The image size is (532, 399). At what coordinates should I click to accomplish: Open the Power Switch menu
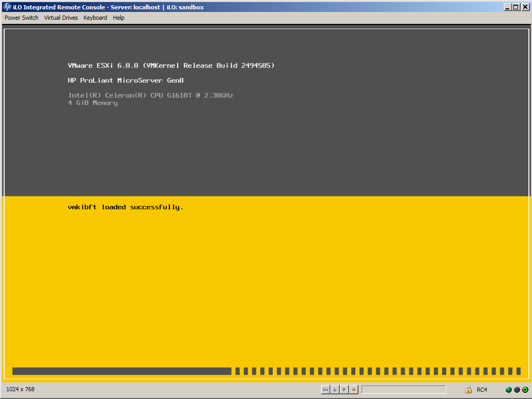tap(21, 18)
